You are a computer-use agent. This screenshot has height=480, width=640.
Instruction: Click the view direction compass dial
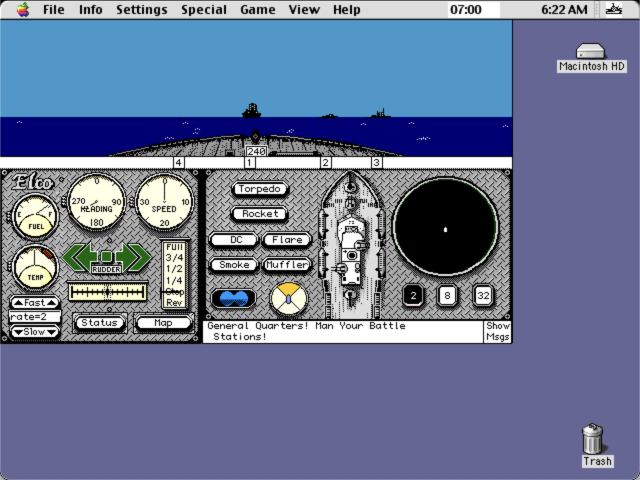[288, 299]
